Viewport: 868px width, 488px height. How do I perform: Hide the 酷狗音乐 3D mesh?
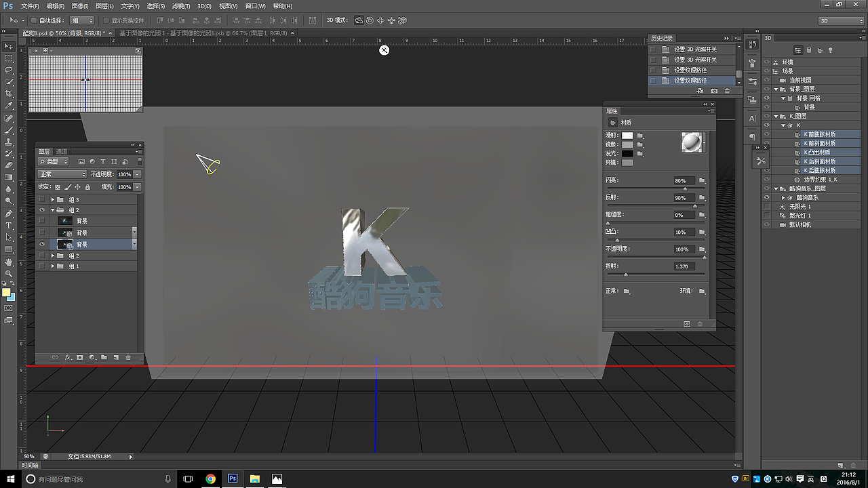click(767, 197)
